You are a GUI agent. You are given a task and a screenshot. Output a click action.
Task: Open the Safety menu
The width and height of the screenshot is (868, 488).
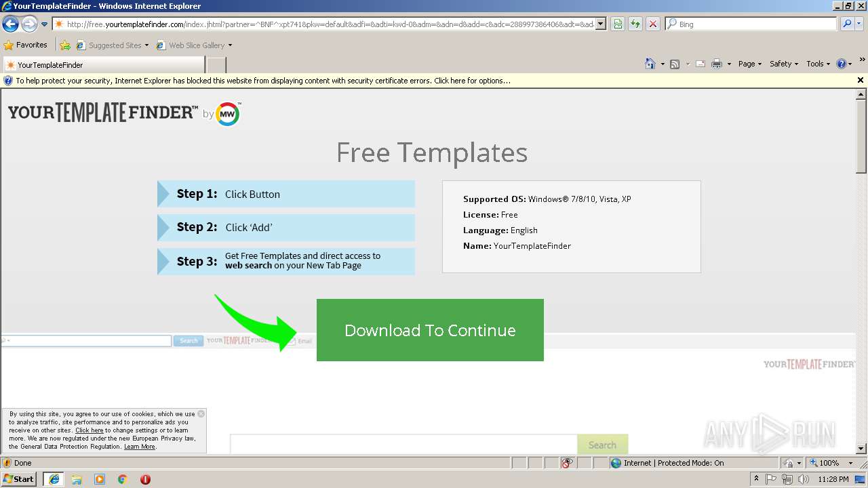pyautogui.click(x=784, y=64)
